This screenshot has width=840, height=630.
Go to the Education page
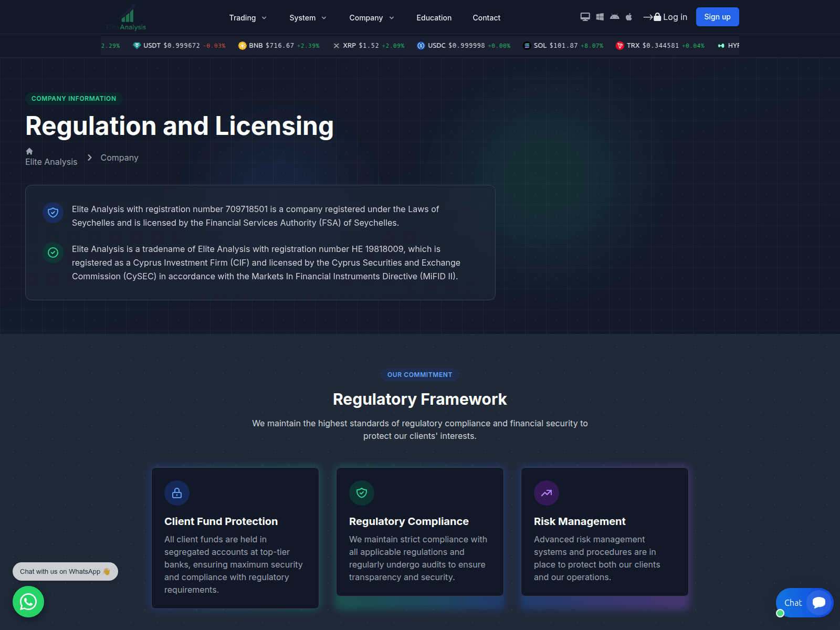click(x=434, y=18)
